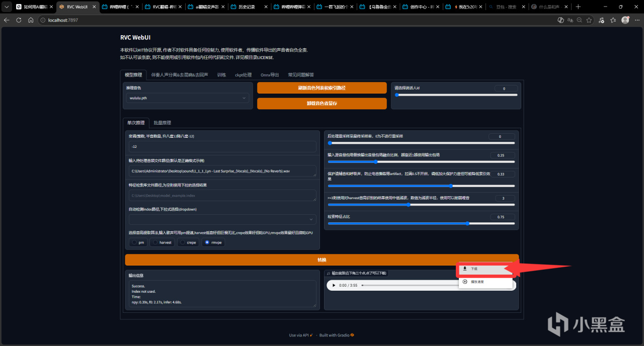The image size is (644, 346).
Task: Bookmark this page with the star icon
Action: [x=589, y=20]
